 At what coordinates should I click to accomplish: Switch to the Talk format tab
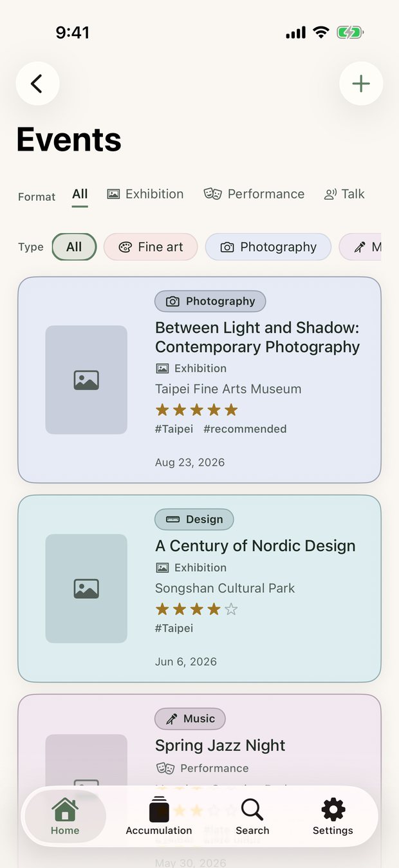click(344, 194)
